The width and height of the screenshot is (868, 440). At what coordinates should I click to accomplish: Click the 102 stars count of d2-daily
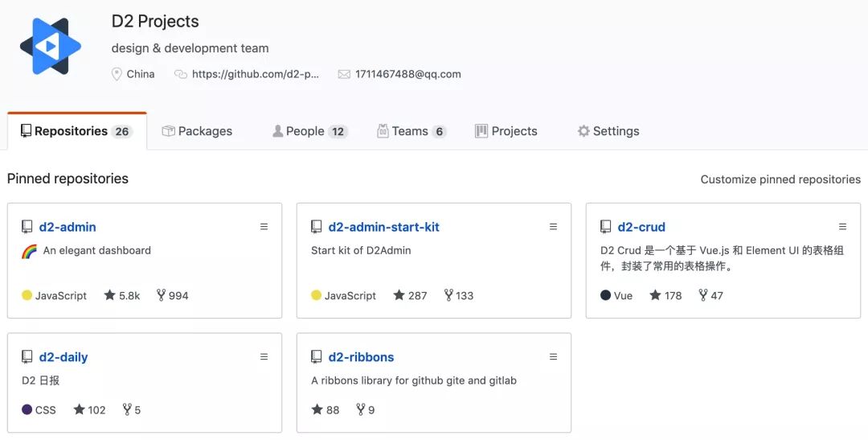[90, 410]
